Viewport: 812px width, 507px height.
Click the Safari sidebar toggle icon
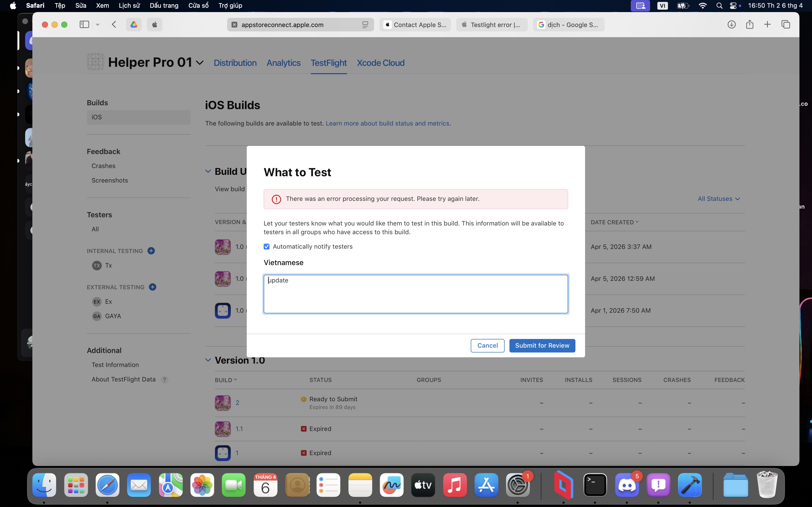coord(84,24)
